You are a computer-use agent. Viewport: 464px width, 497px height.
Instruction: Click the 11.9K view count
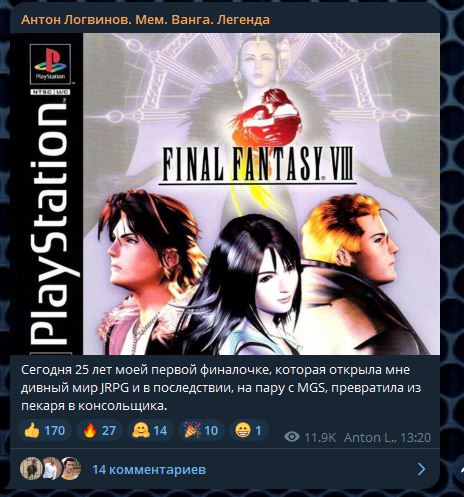(x=320, y=437)
